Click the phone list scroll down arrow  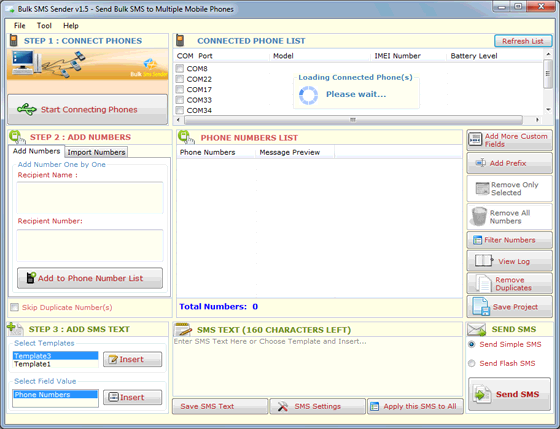(548, 110)
